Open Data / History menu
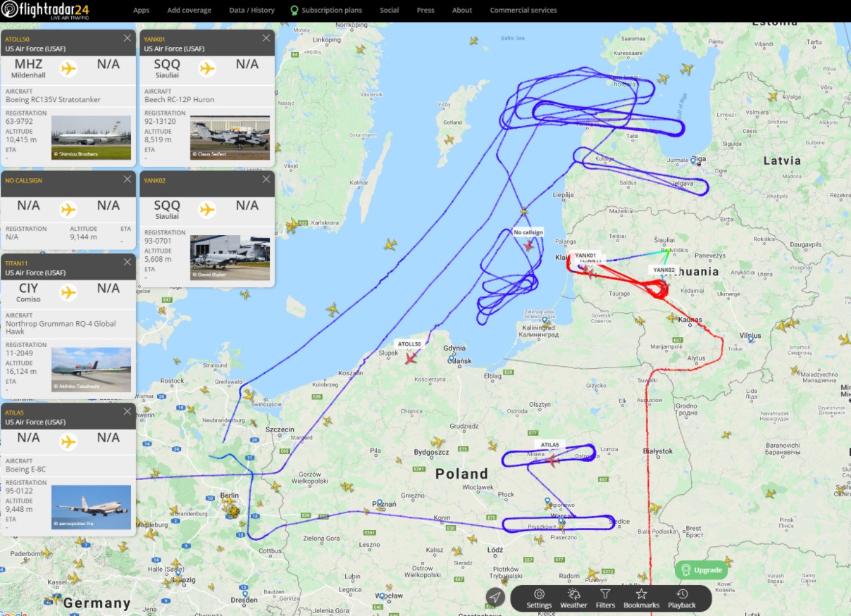This screenshot has width=851, height=616. point(251,11)
